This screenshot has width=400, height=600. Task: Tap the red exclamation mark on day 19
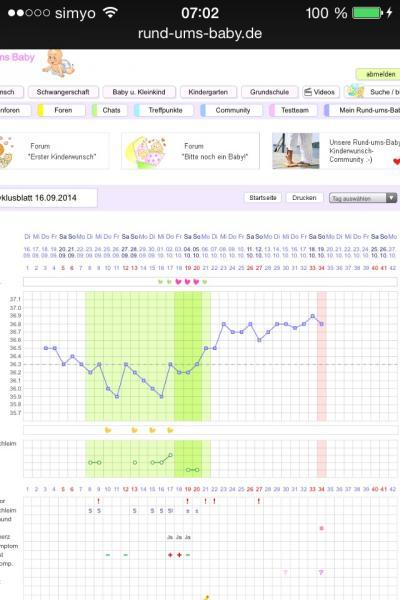188,501
